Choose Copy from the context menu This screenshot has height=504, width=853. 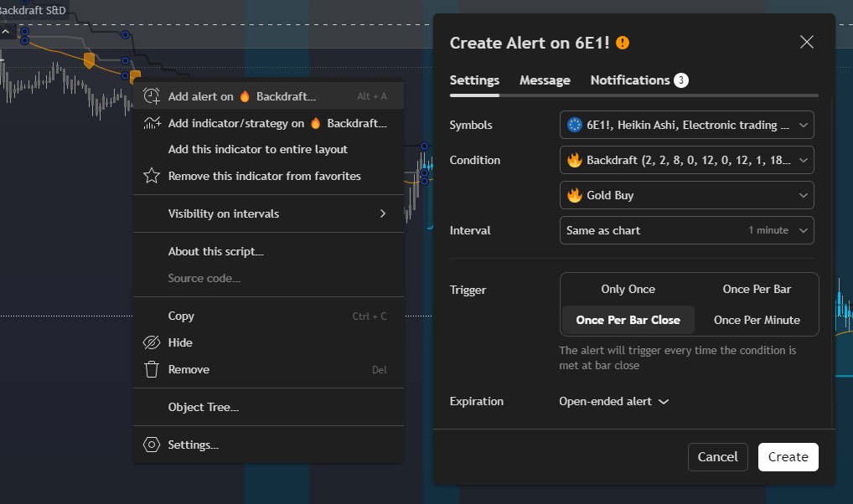tap(268, 316)
